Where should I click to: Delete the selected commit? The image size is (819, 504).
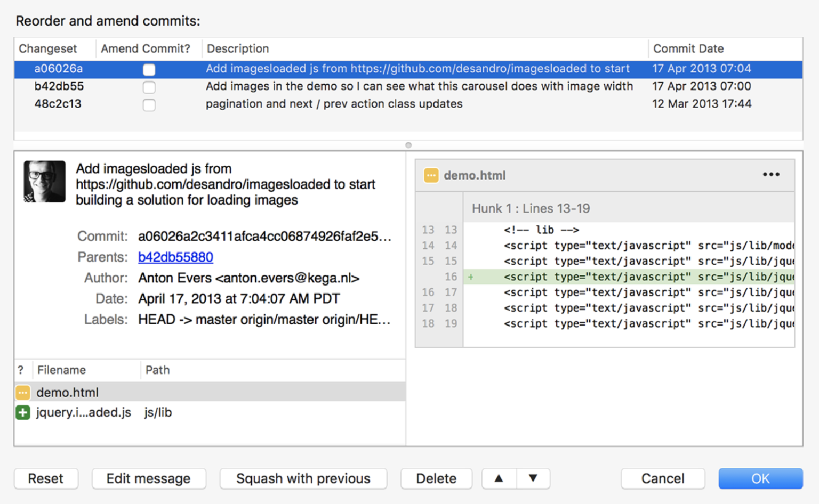[436, 478]
